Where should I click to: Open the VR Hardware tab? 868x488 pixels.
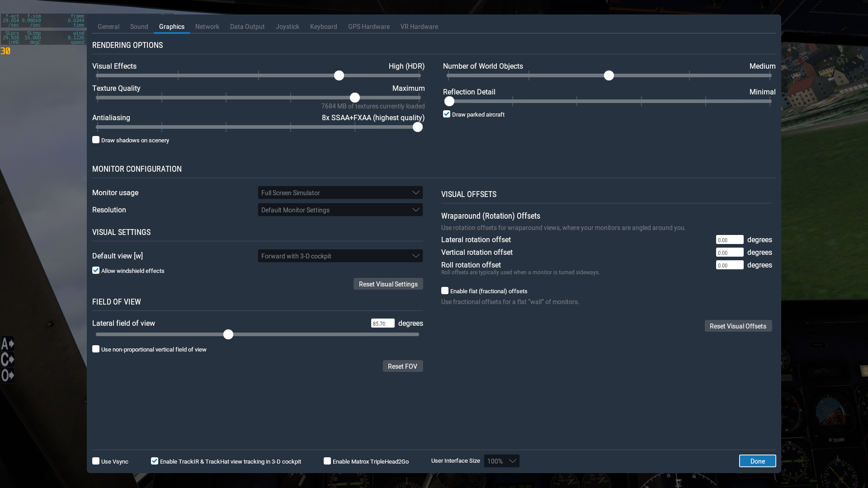pyautogui.click(x=419, y=27)
